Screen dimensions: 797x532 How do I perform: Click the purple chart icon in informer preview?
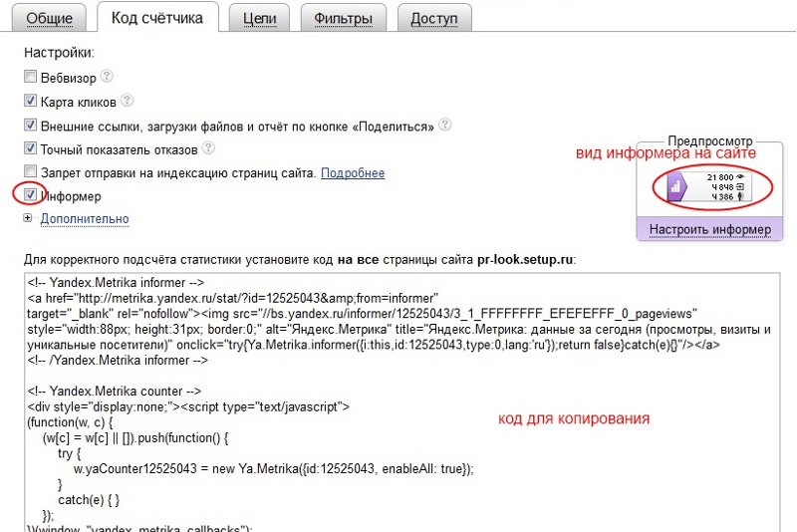[x=672, y=186]
